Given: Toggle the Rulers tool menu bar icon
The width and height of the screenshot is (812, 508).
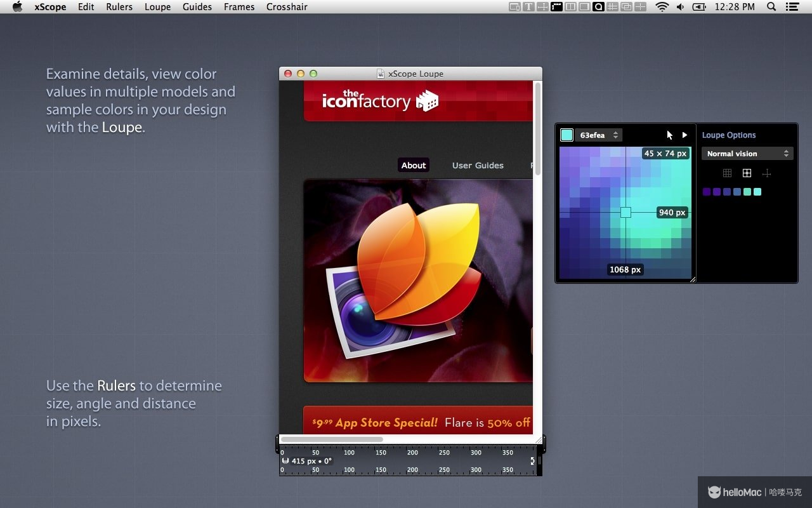Looking at the screenshot, I should click(556, 7).
